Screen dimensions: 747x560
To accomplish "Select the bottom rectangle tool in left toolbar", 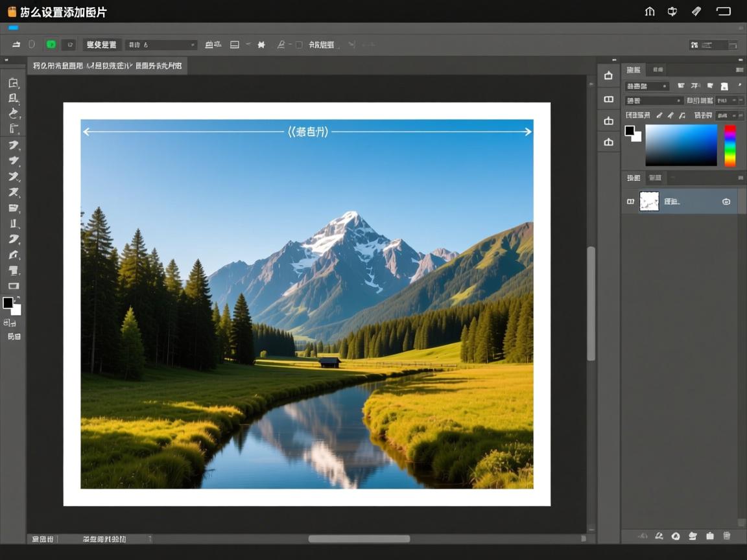I will pyautogui.click(x=13, y=286).
